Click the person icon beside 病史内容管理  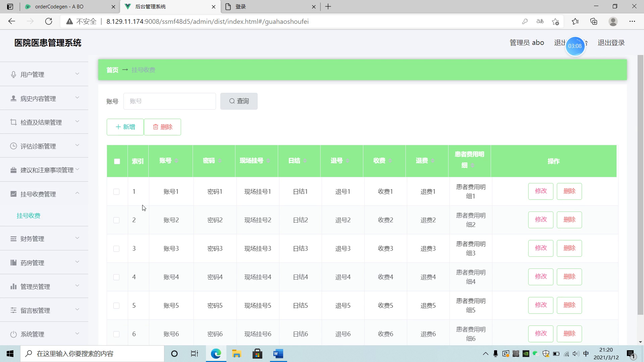[x=13, y=98]
